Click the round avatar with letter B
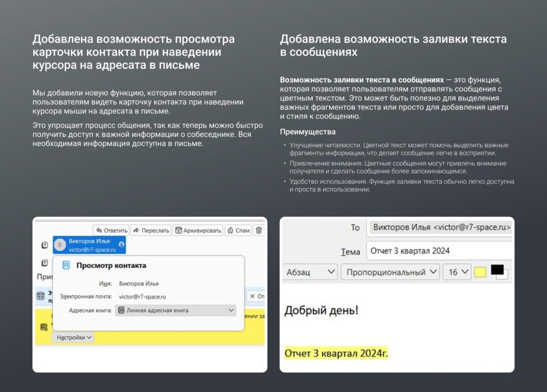Screen dimensions: 547x392 [x=60, y=245]
